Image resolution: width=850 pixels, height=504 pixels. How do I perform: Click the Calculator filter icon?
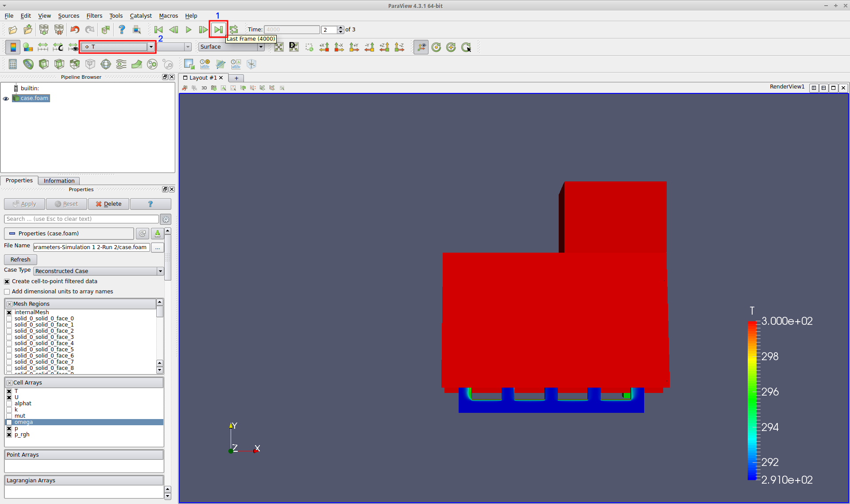13,64
